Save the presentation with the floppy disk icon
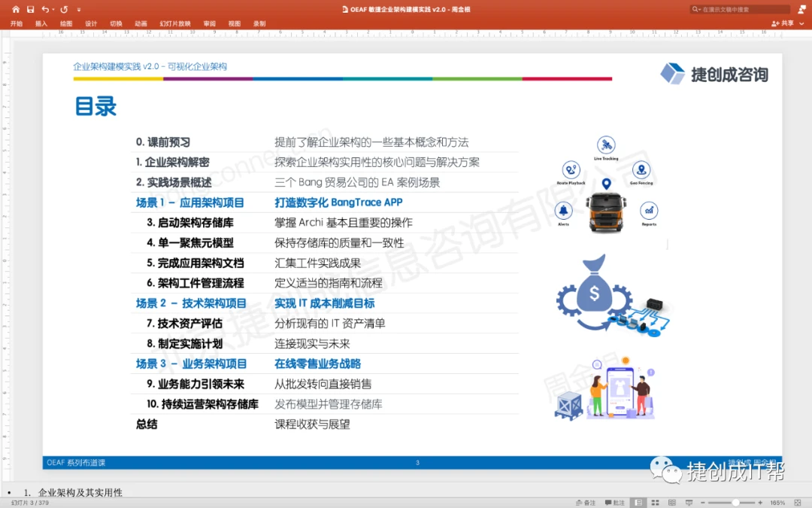This screenshot has height=508, width=812. [x=31, y=9]
